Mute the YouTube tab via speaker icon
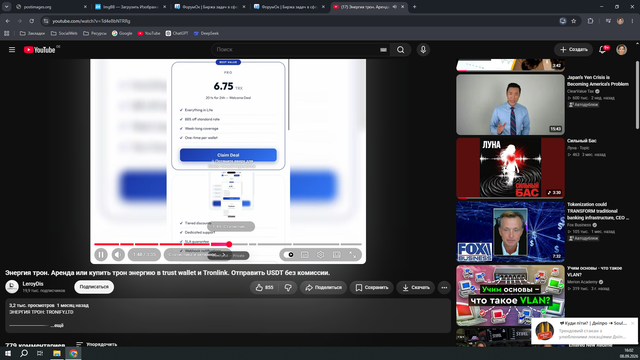This screenshot has height=360, width=640. 395,7
